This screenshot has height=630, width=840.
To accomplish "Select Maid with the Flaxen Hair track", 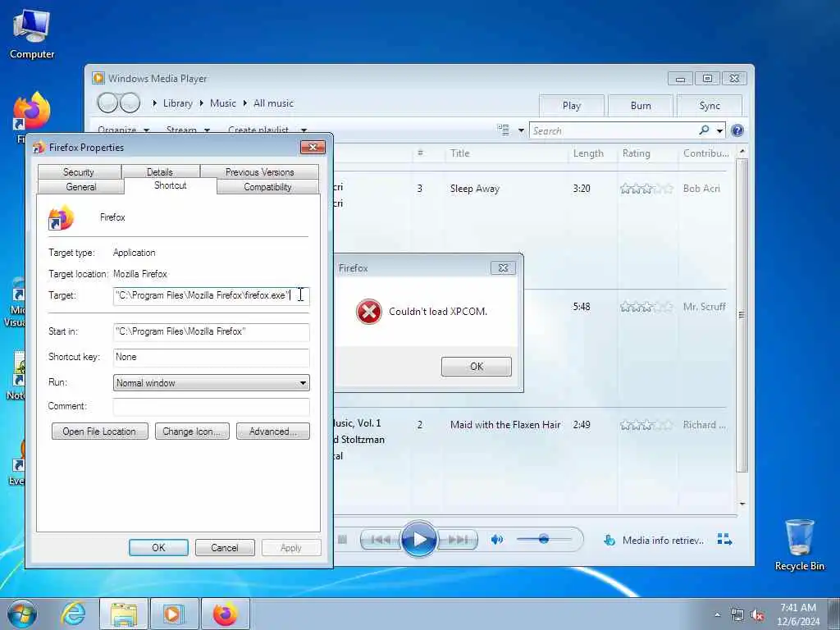I will (x=505, y=425).
